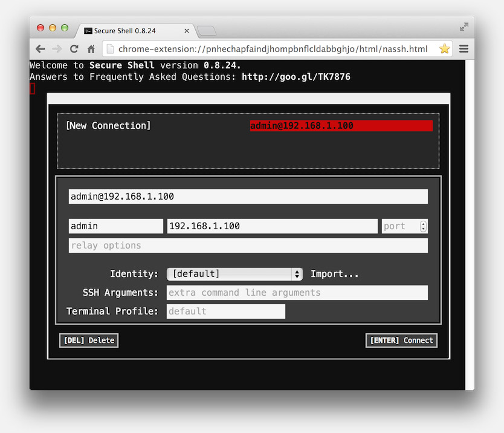This screenshot has width=504, height=433.
Task: Open the Identity [default] dropdown
Action: [x=234, y=274]
